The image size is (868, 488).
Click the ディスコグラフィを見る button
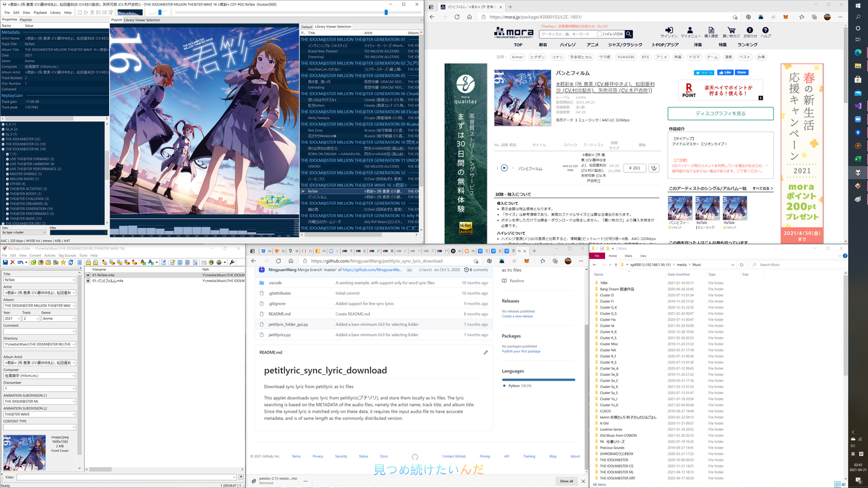[x=720, y=113]
